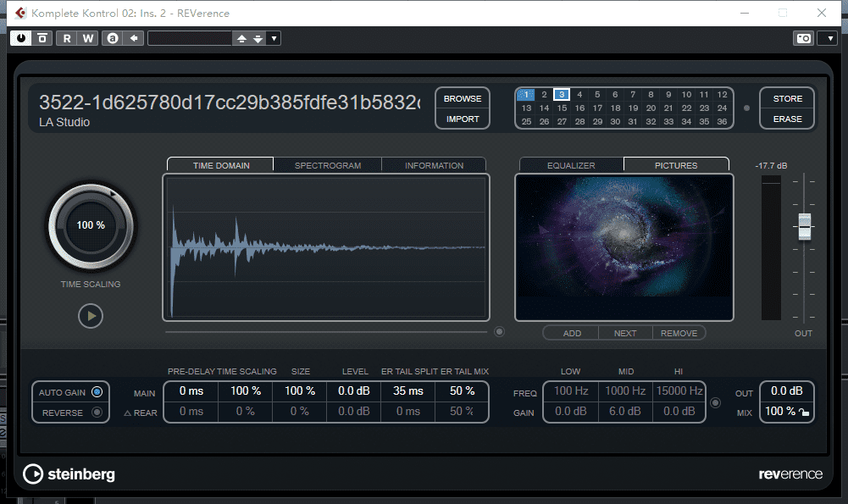Select program slot 3
The height and width of the screenshot is (504, 848).
click(562, 95)
